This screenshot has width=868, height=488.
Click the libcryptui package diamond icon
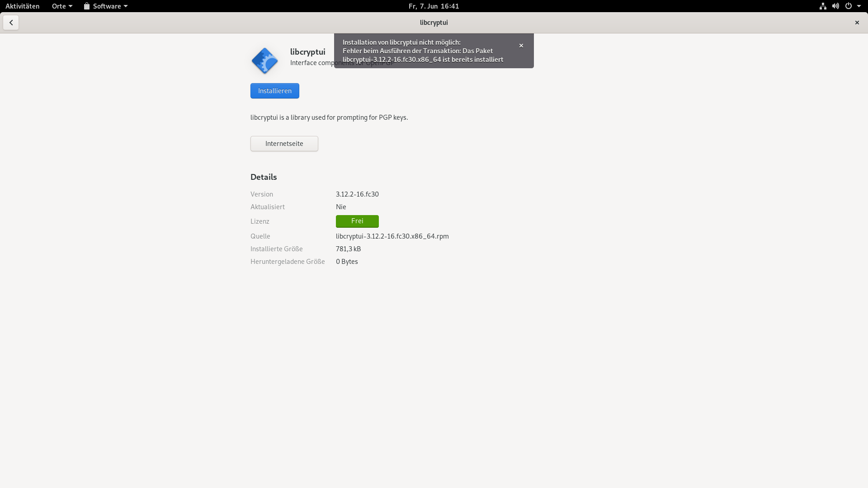pos(264,61)
